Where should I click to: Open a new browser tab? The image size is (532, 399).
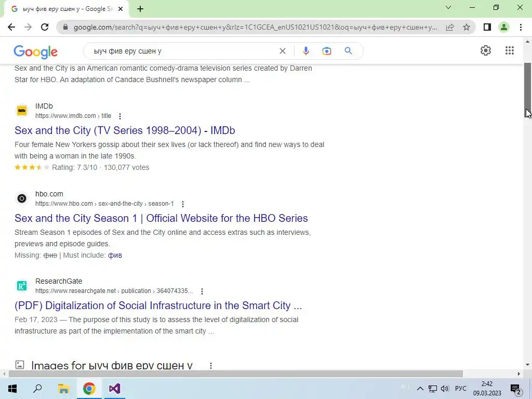(x=140, y=9)
